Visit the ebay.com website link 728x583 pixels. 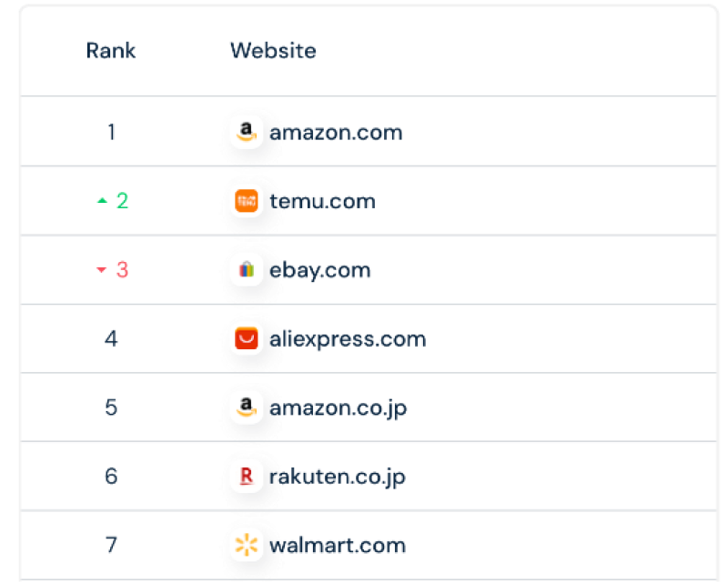pos(320,270)
